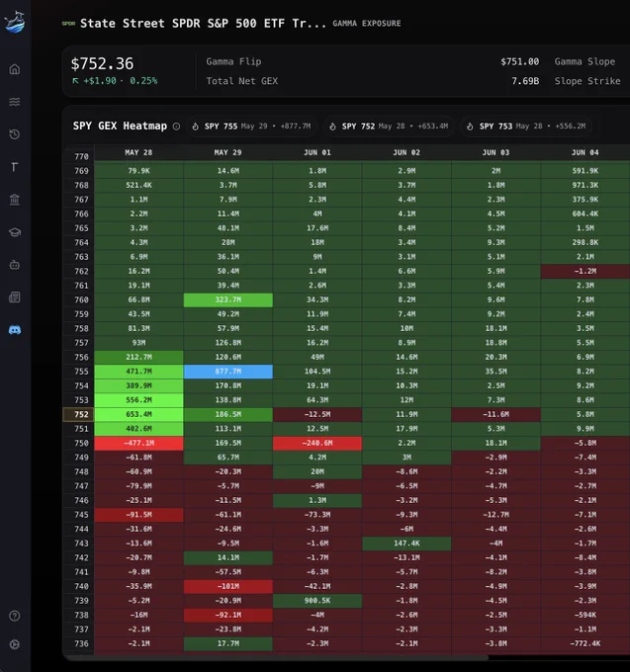Image resolution: width=630 pixels, height=672 pixels.
Task: Click the -92.1M cell at strike 738
Action: (228, 615)
